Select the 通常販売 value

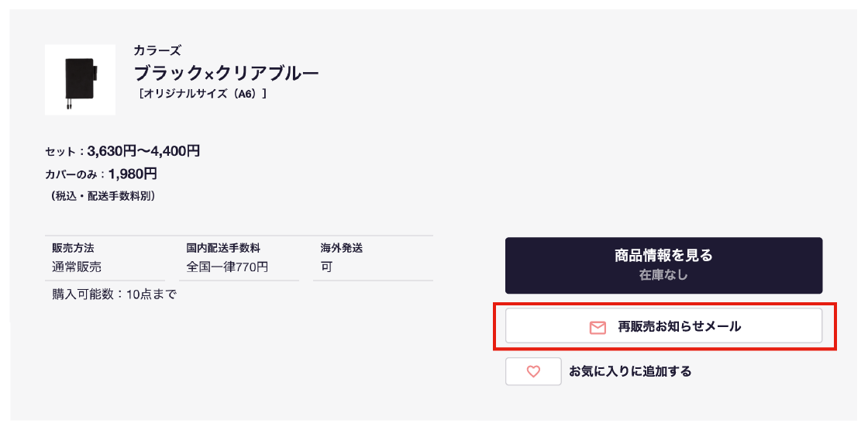point(77,267)
